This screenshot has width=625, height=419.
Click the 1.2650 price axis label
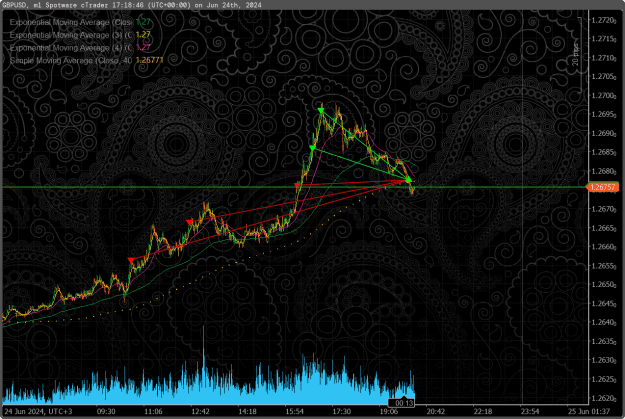click(x=603, y=285)
